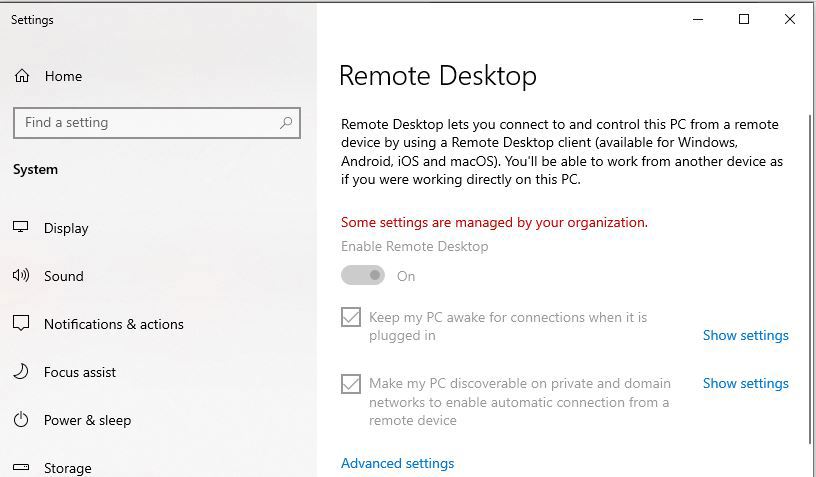Viewport: 816px width, 477px height.
Task: Select the Sound speaker icon
Action: pos(21,275)
